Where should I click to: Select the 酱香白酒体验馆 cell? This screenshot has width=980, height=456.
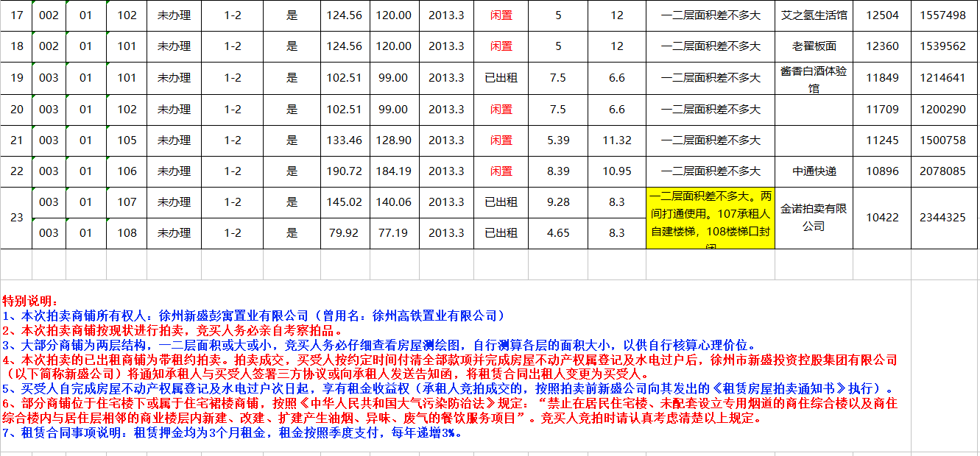coord(814,79)
